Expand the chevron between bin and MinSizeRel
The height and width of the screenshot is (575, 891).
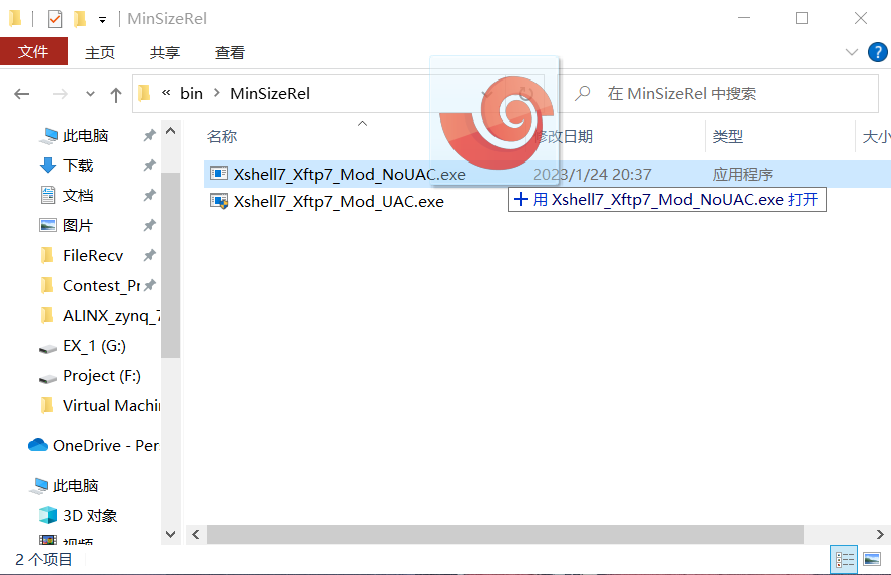pyautogui.click(x=216, y=93)
